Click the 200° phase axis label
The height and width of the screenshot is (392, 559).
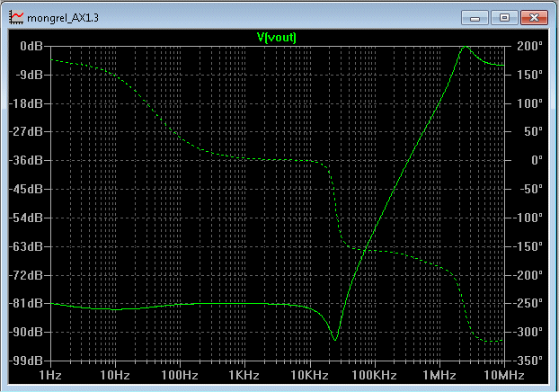[529, 46]
